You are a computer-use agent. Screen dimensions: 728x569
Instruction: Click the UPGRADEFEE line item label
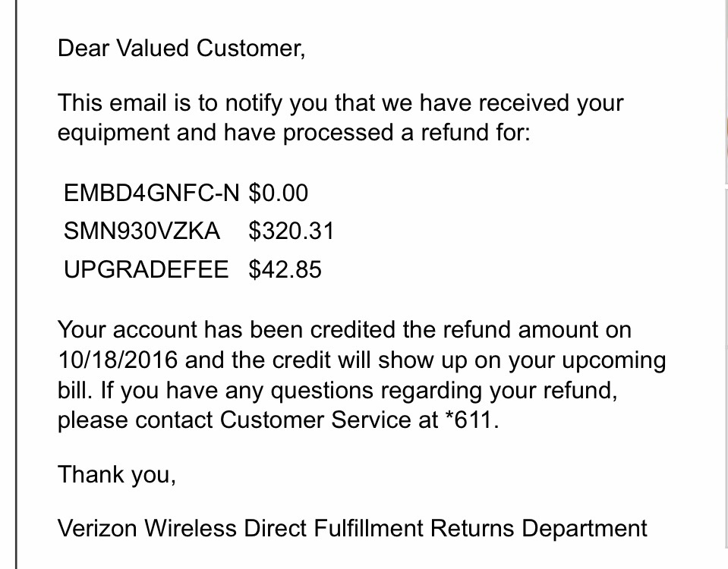(147, 269)
